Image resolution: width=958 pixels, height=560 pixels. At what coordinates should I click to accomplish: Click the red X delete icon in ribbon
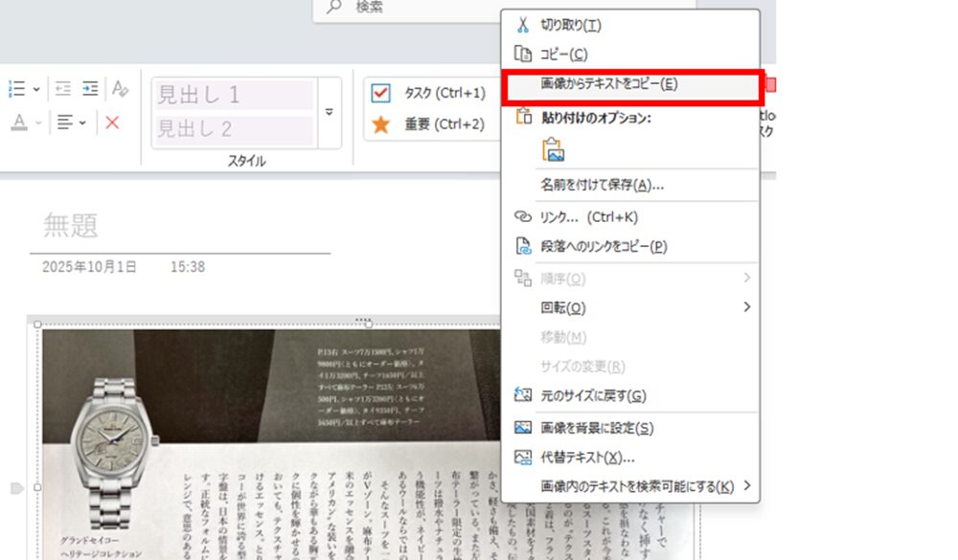112,123
